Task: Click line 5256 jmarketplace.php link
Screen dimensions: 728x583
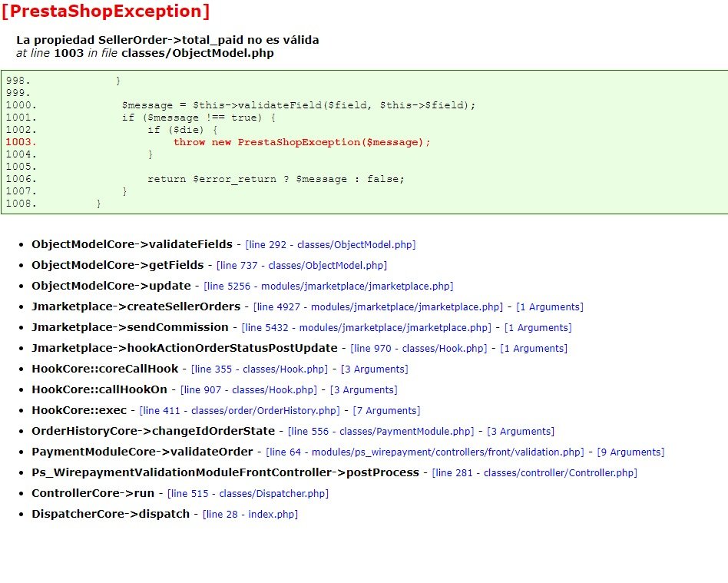Action: point(328,287)
